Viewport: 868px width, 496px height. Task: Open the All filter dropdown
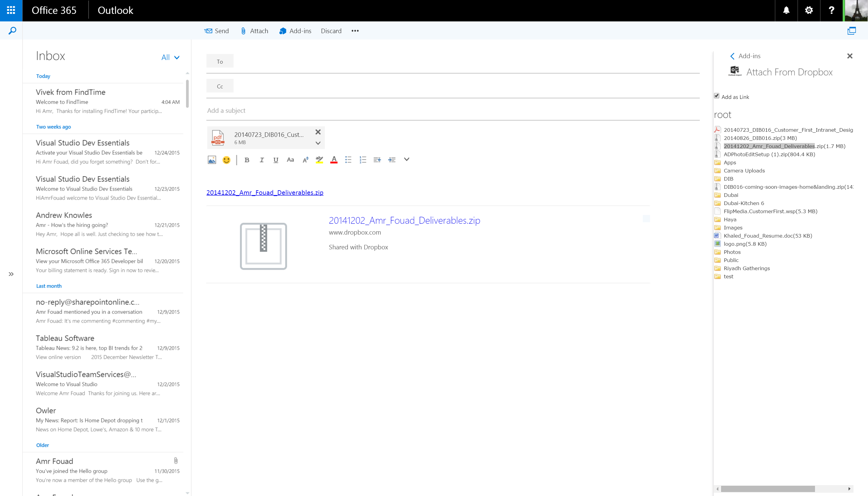pyautogui.click(x=170, y=57)
